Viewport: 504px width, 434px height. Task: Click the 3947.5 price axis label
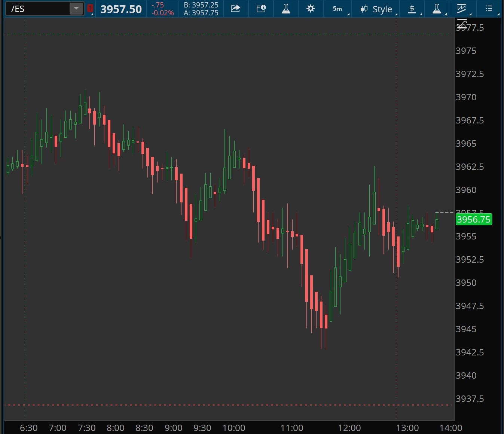click(x=470, y=306)
